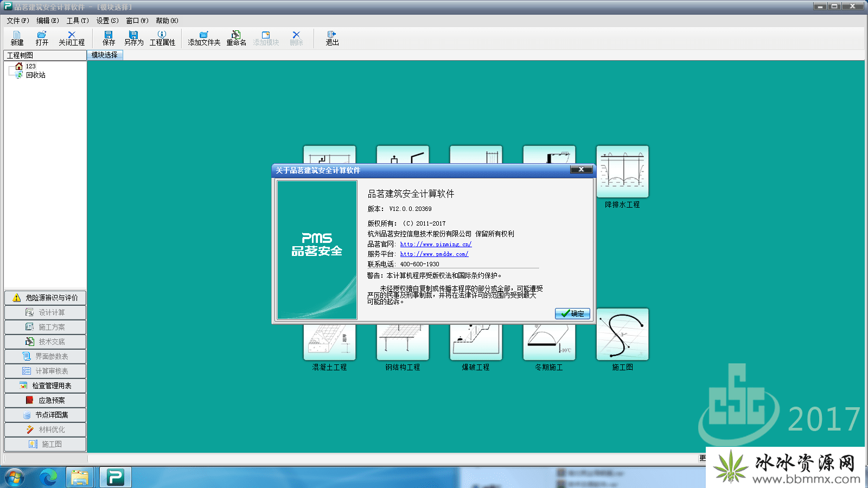Switch to the 模块选择 tab
The width and height of the screenshot is (868, 488).
point(105,55)
